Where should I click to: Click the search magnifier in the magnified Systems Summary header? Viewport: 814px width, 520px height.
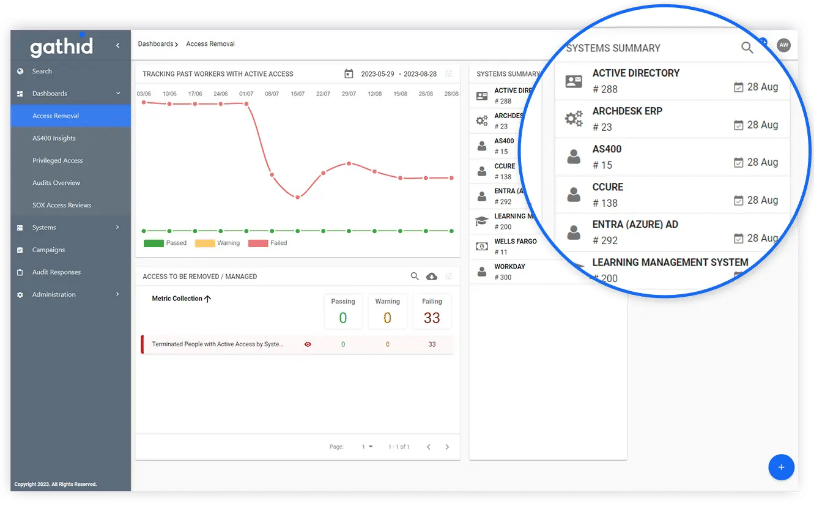pos(747,48)
